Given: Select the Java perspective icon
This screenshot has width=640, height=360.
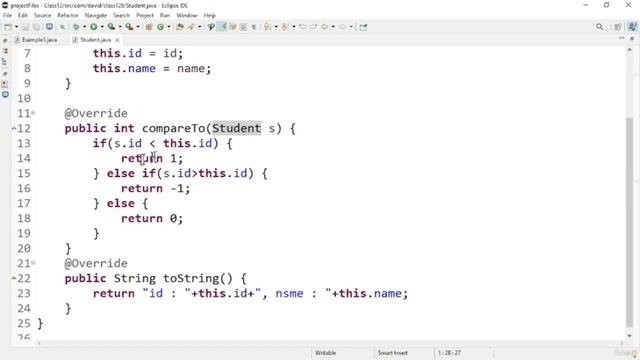Looking at the screenshot, I should coord(633,27).
